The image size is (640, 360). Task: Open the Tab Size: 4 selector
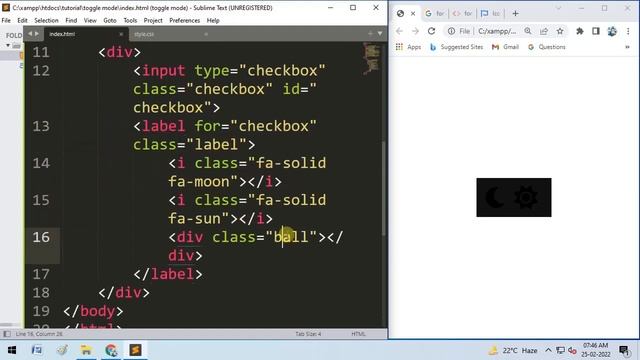pyautogui.click(x=308, y=334)
